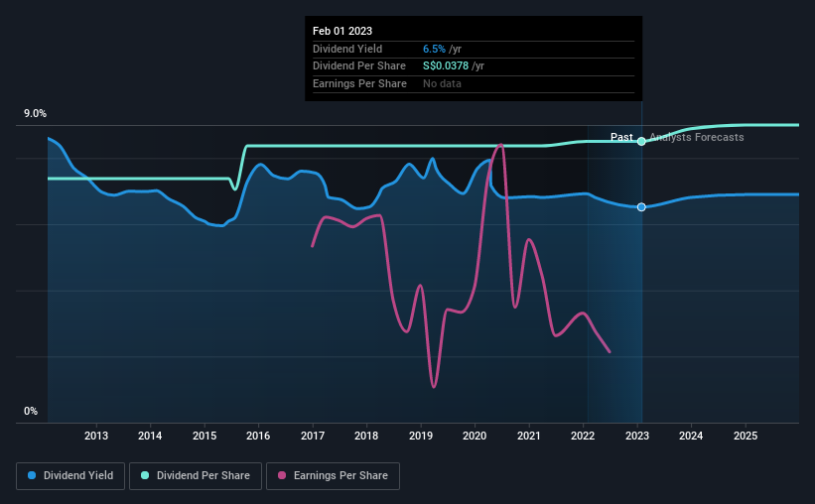The height and width of the screenshot is (504, 815).
Task: Click the pink Earnings Per Share legend dot
Action: (282, 475)
